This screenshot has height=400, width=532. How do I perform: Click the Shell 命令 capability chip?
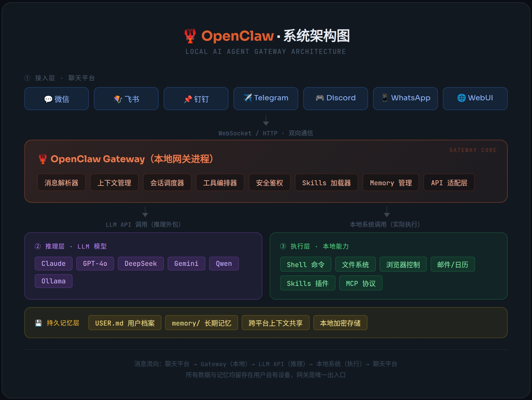click(x=306, y=264)
